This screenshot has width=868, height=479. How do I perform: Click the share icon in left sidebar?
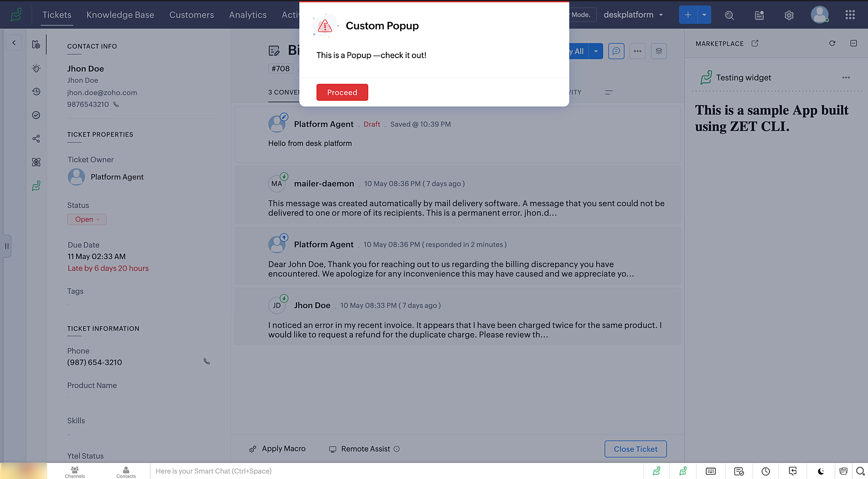(36, 139)
